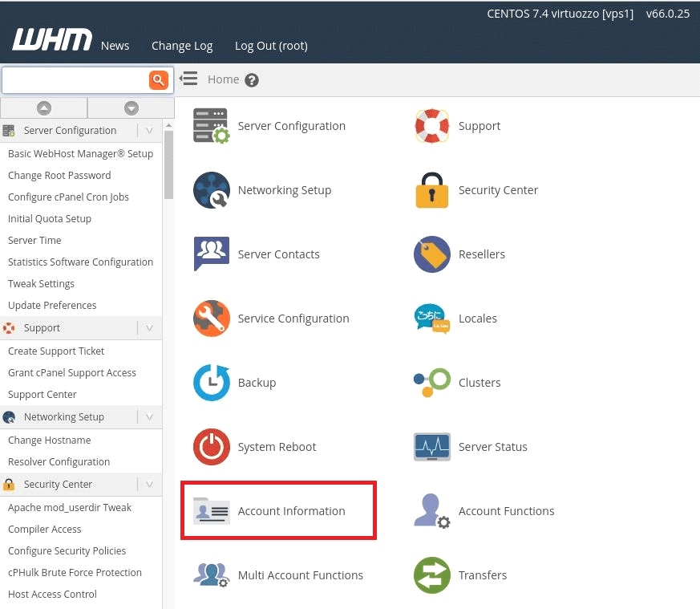The height and width of the screenshot is (609, 700).
Task: Click the orange search magnifier button
Action: pos(158,80)
